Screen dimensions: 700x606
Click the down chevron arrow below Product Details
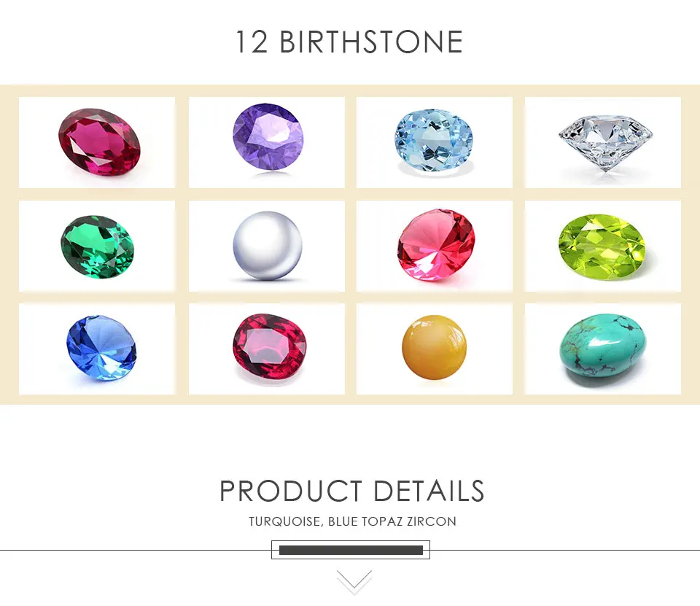(x=354, y=582)
